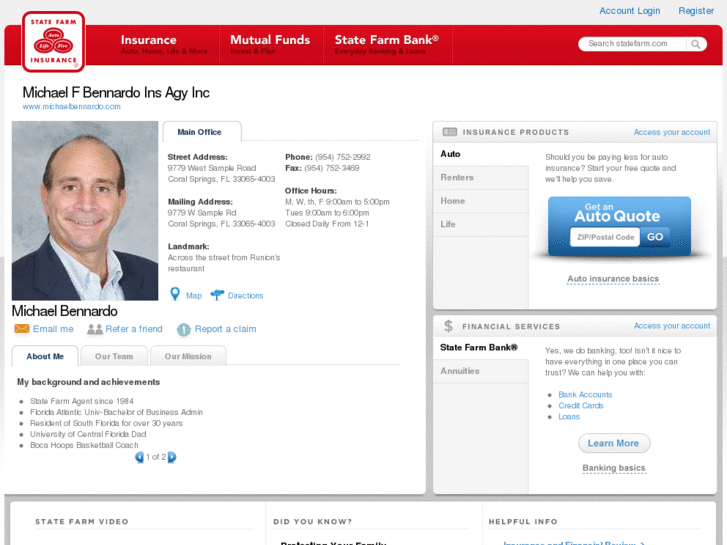Click the Report a claim link

click(225, 329)
